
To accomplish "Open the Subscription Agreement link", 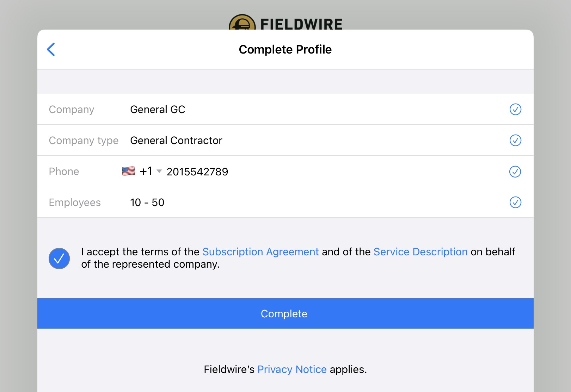I will (x=260, y=251).
